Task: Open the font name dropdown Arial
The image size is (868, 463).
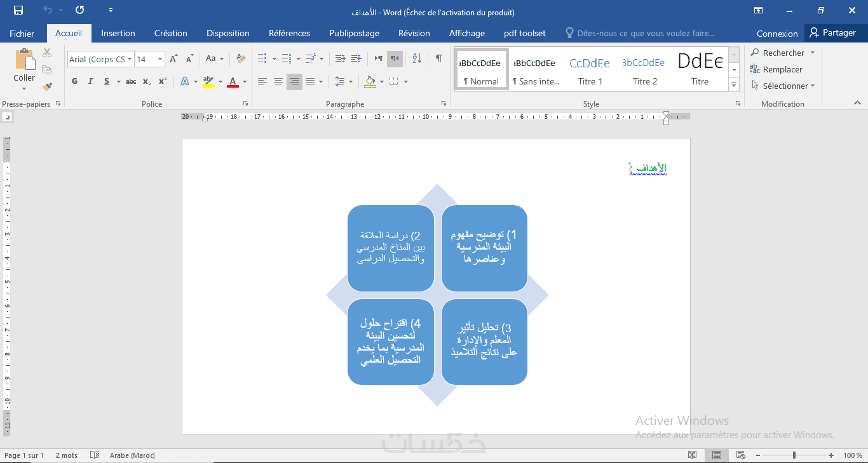Action: point(100,59)
